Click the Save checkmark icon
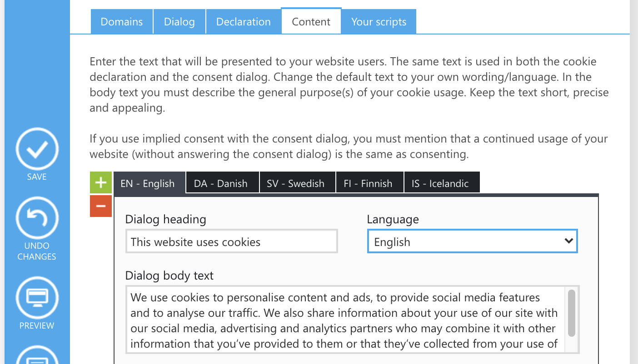Screen dimensions: 638x364 [x=37, y=149]
